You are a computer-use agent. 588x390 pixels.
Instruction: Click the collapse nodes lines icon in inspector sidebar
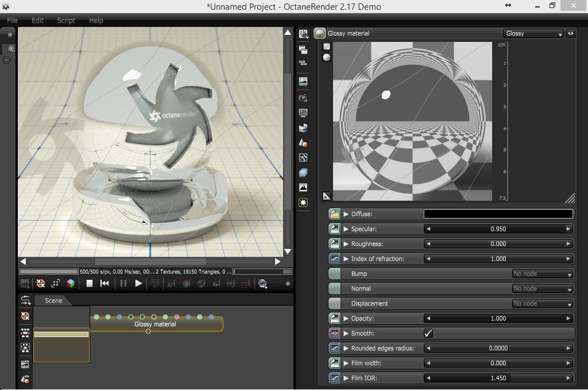click(x=303, y=63)
